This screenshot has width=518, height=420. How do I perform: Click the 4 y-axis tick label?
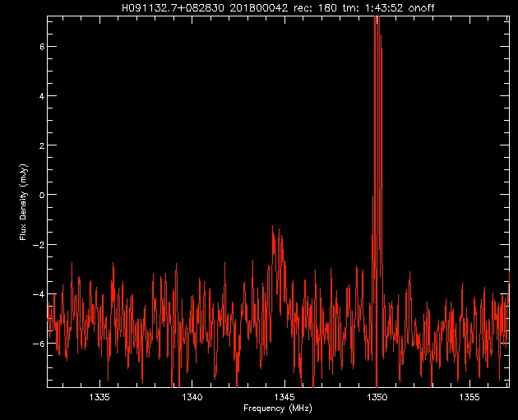[40, 96]
